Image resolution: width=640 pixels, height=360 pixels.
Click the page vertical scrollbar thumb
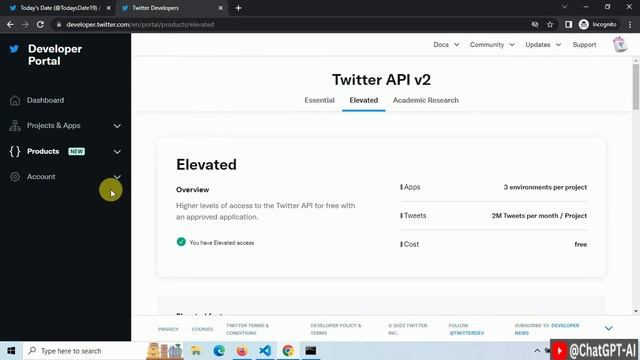tap(636, 87)
